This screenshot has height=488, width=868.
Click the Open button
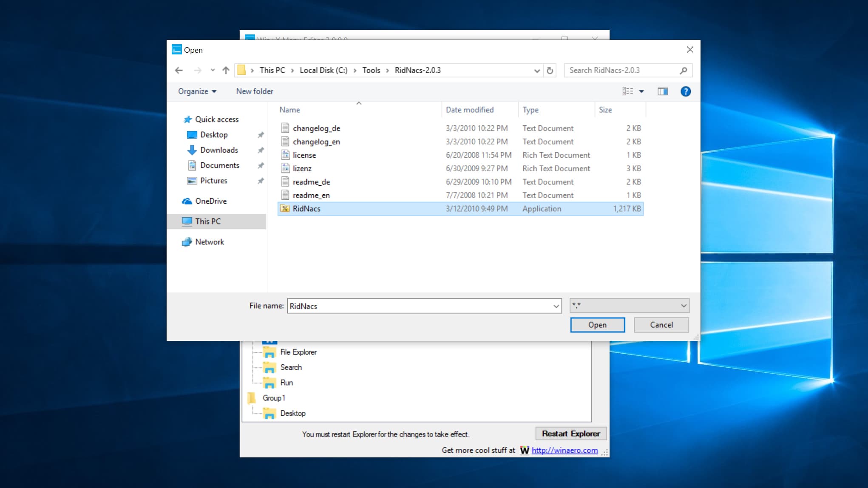coord(597,325)
